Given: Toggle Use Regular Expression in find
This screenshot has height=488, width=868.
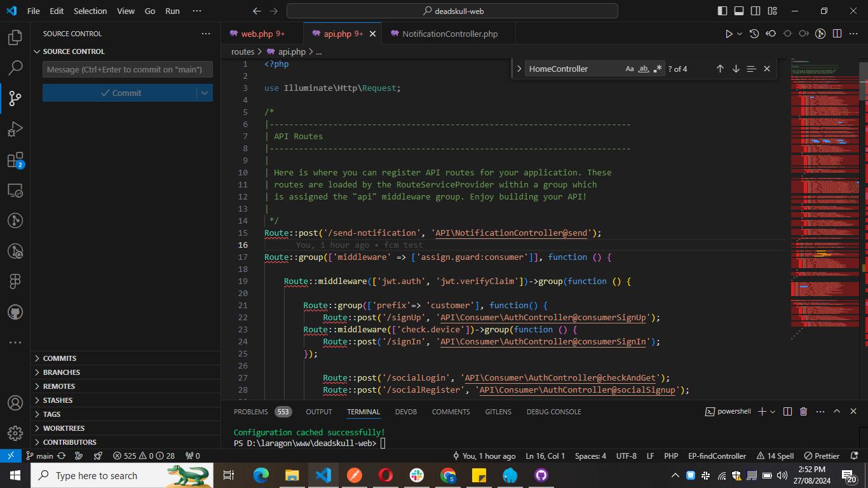Looking at the screenshot, I should click(657, 69).
